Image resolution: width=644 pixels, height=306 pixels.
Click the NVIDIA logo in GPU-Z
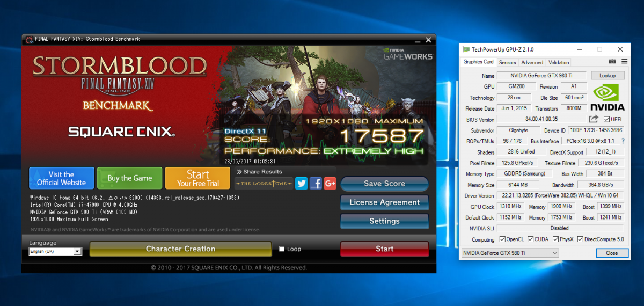tap(608, 96)
